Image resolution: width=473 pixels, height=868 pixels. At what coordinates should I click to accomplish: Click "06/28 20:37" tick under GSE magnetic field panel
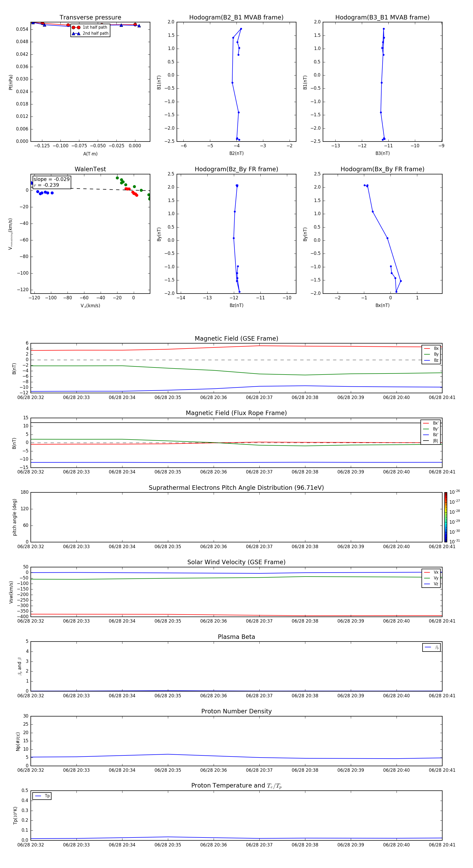[x=259, y=398]
